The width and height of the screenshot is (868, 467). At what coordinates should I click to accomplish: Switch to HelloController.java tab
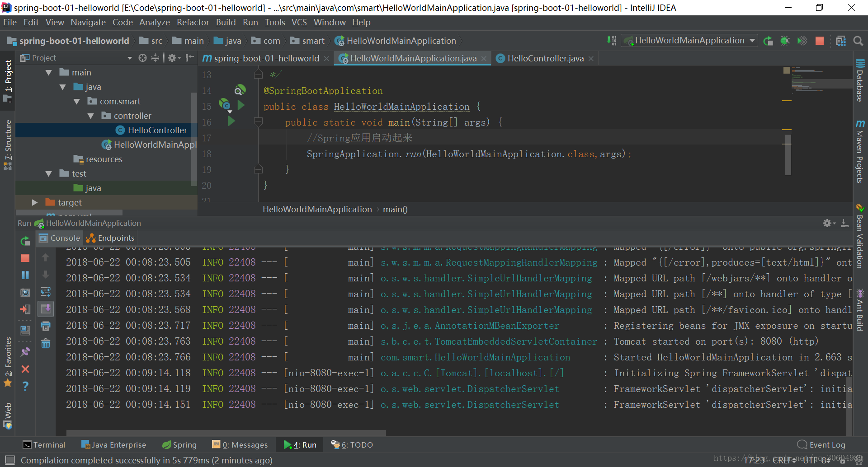tap(545, 58)
